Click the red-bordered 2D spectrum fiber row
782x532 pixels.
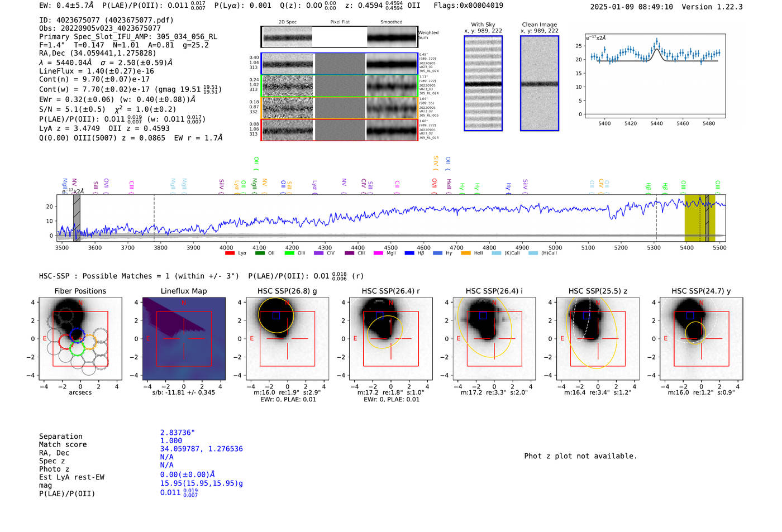[340, 130]
